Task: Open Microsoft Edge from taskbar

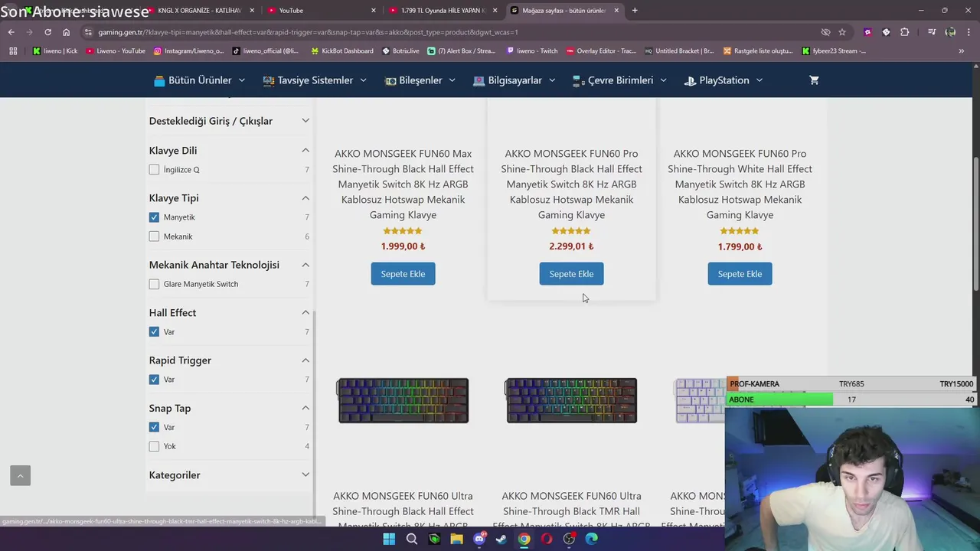Action: [x=592, y=539]
